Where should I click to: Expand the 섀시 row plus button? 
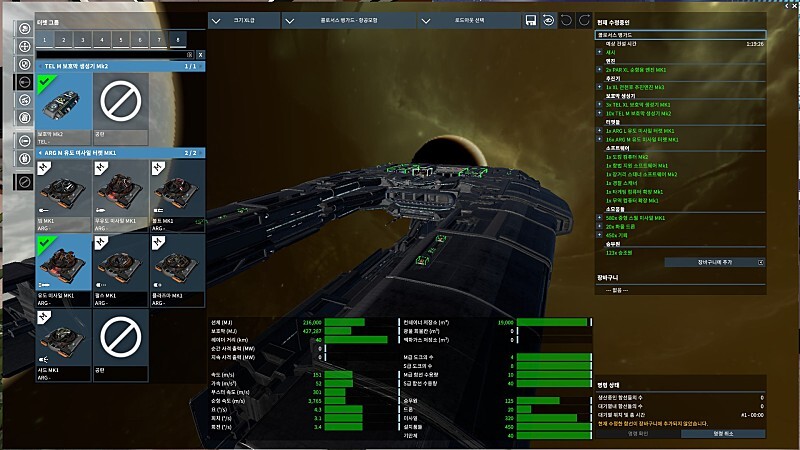tap(599, 52)
